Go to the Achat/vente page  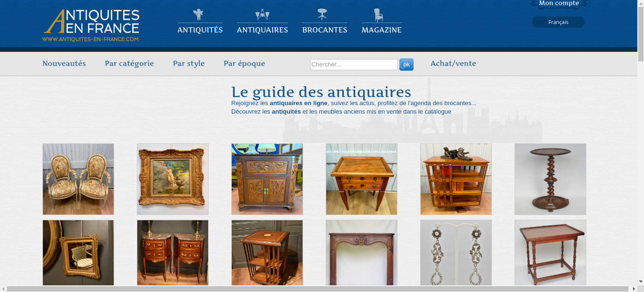pos(453,63)
